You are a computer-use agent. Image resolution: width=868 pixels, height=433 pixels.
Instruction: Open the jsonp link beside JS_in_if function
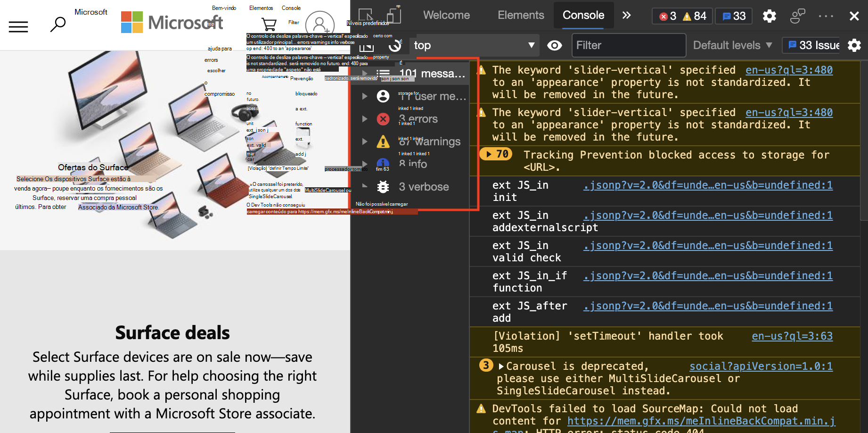[x=708, y=276]
